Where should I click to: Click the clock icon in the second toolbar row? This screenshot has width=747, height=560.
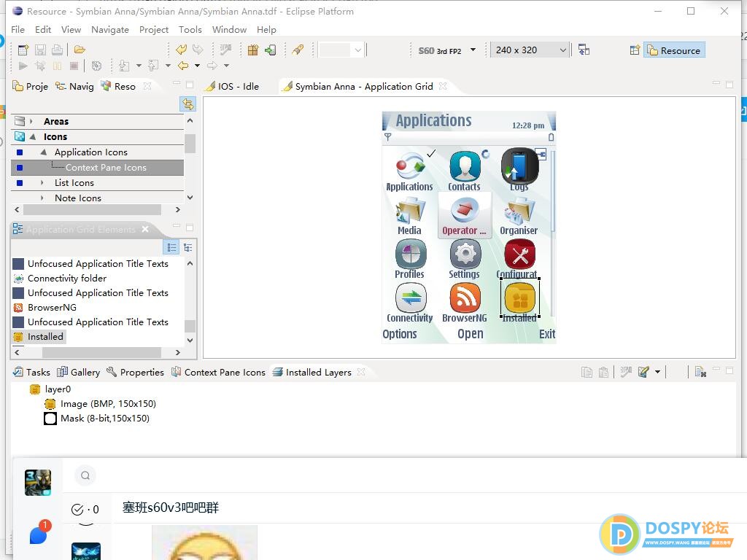tap(97, 66)
